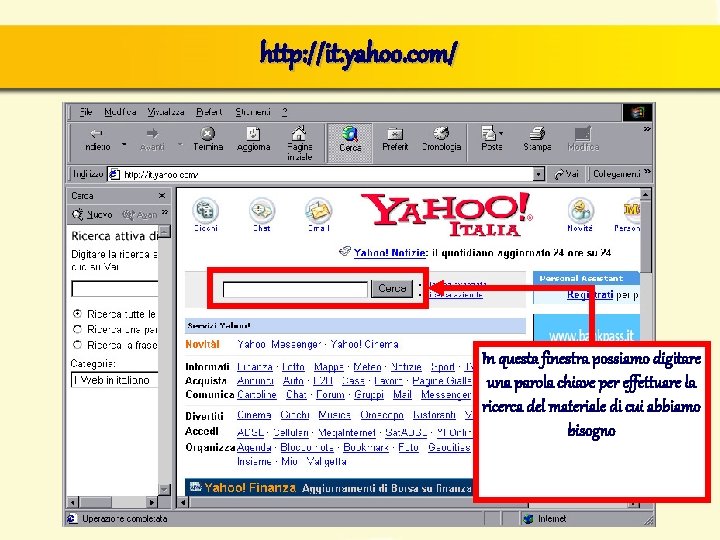Select the 'Ricerca la frase' radio option

click(77, 344)
